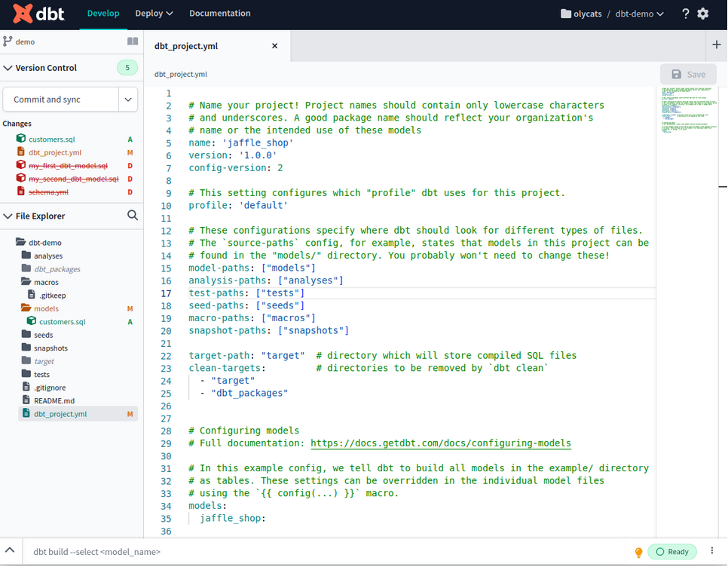Click the customers.sql cube icon in File Explorer
This screenshot has width=728, height=567.
tap(32, 321)
